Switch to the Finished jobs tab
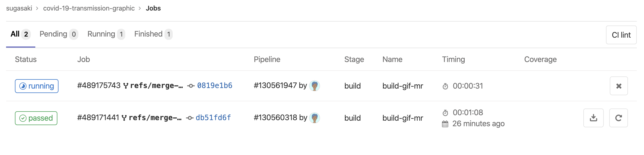The height and width of the screenshot is (155, 644). click(153, 34)
